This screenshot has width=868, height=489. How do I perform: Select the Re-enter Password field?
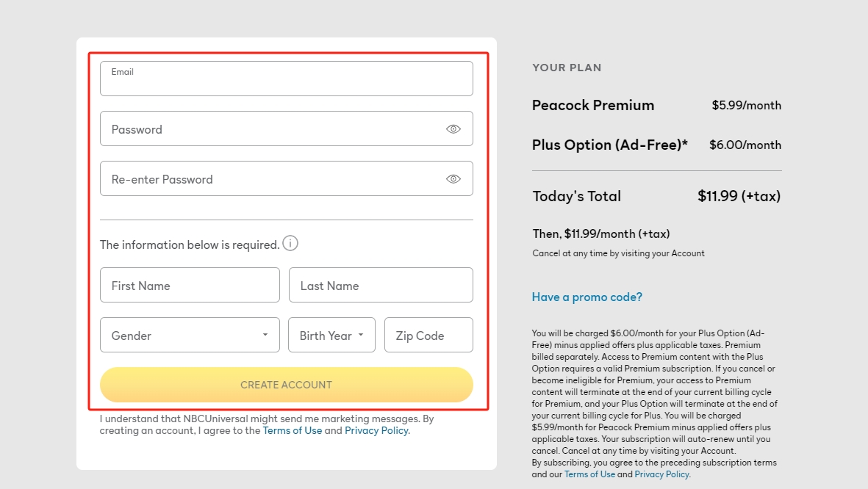272,179
